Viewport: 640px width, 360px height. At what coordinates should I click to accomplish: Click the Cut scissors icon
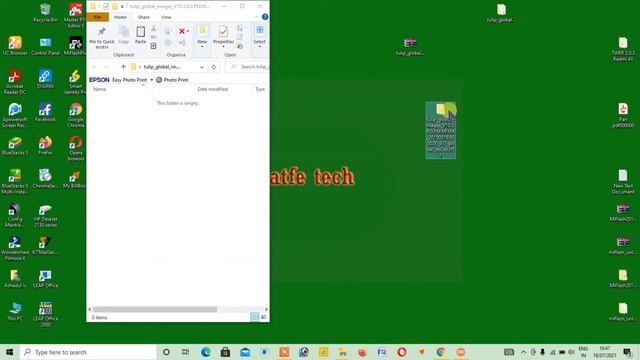153,28
